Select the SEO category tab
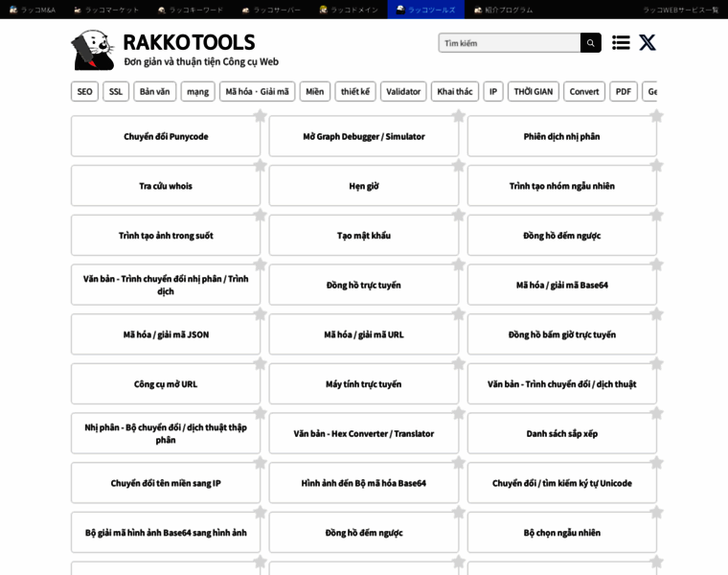Screen dimensions: 728x575 (84, 91)
